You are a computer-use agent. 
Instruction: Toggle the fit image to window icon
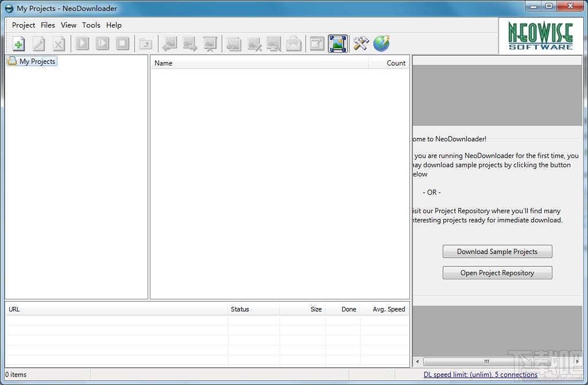point(338,44)
